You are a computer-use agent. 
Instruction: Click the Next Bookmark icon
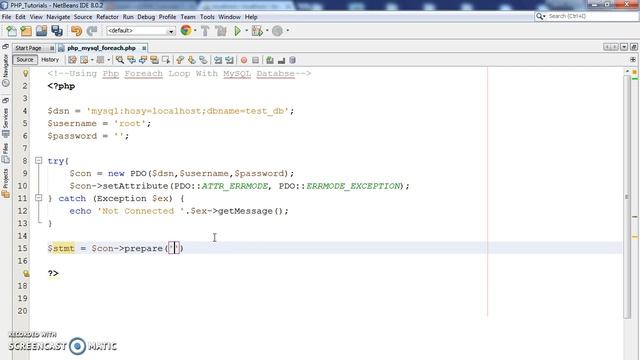191,60
